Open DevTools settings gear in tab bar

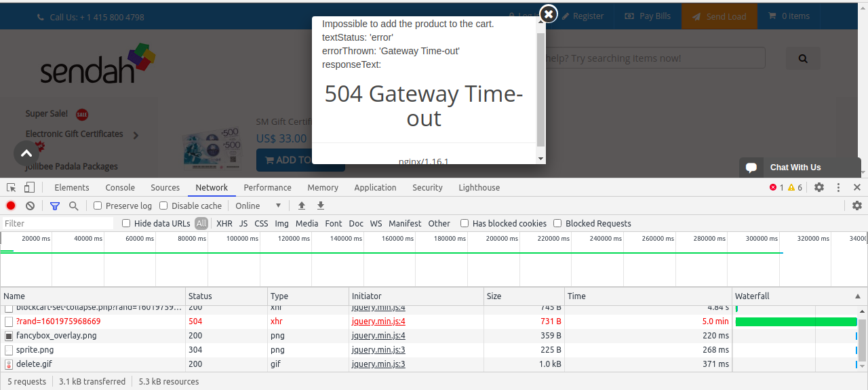click(819, 187)
